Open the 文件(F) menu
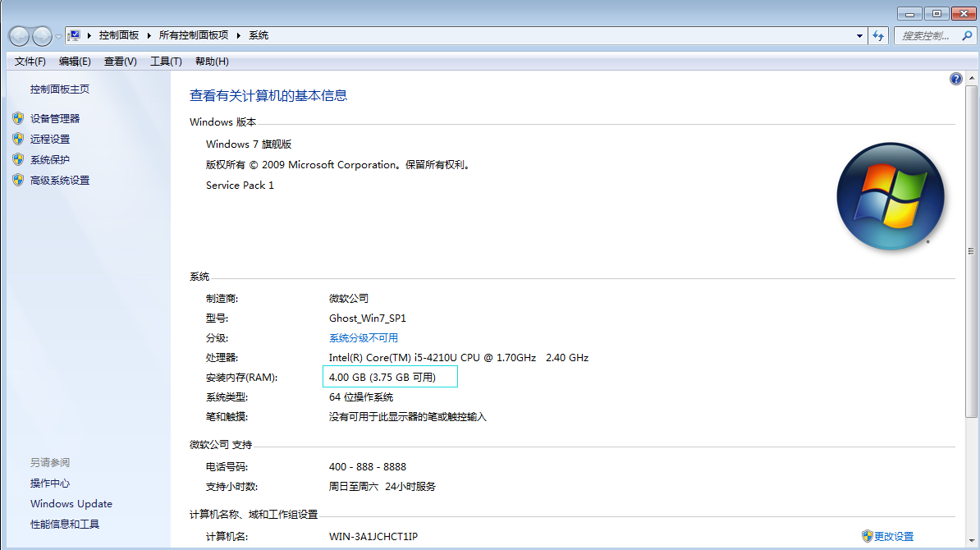 [x=30, y=62]
